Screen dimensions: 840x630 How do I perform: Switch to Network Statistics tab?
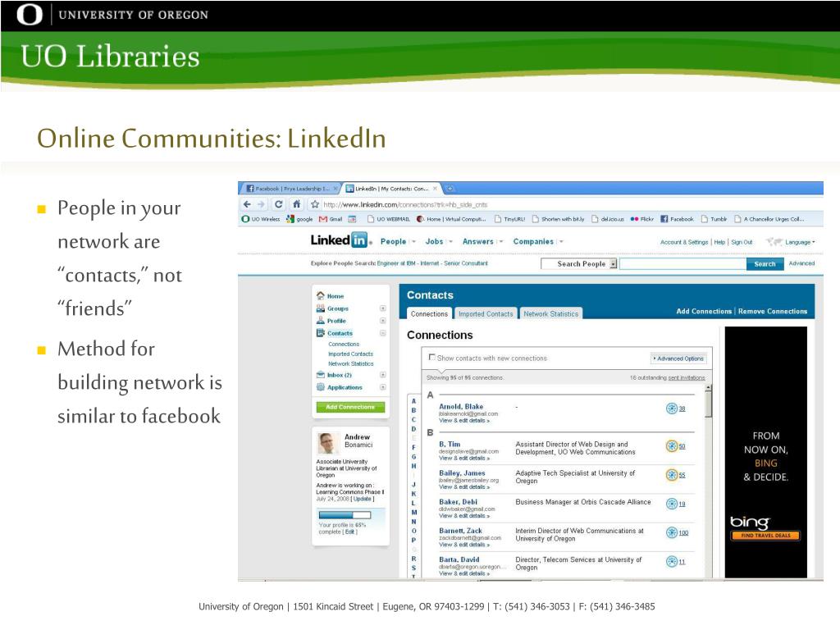tap(550, 314)
